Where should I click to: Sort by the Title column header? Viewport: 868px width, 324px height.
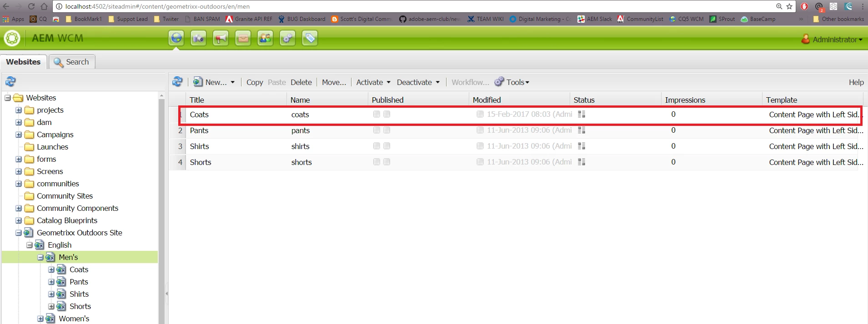tap(236, 100)
